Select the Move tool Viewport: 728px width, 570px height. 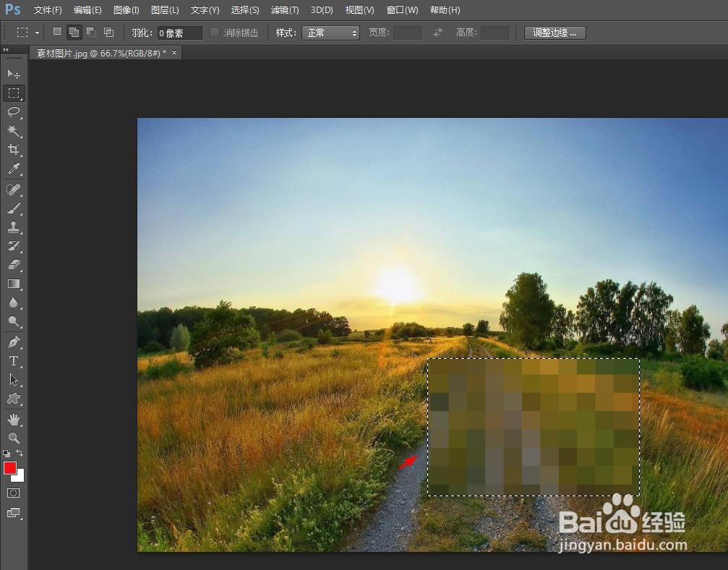pos(13,74)
